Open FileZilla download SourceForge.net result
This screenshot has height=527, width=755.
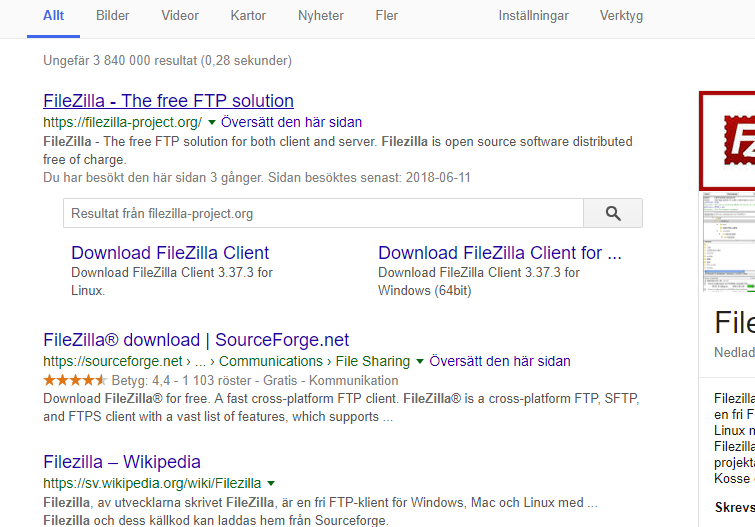[x=196, y=340]
